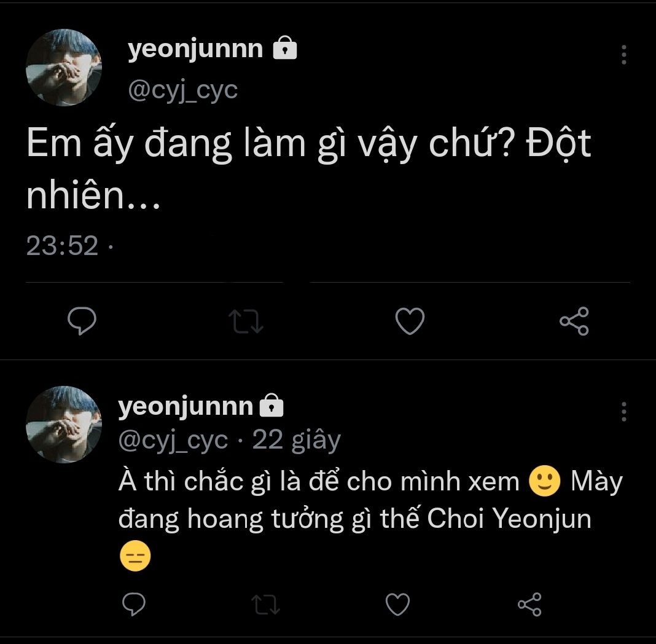
Task: Click the main tweet text
Action: [x=307, y=166]
